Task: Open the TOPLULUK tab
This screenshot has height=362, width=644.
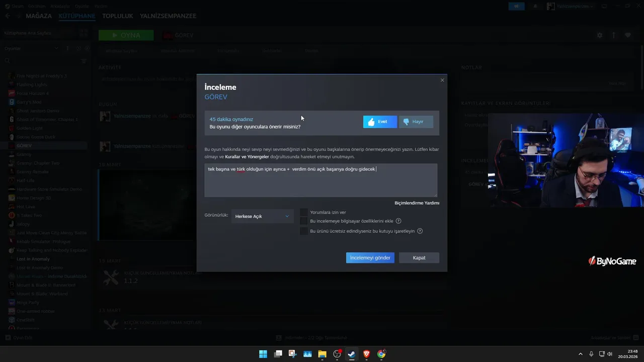Action: [x=118, y=16]
